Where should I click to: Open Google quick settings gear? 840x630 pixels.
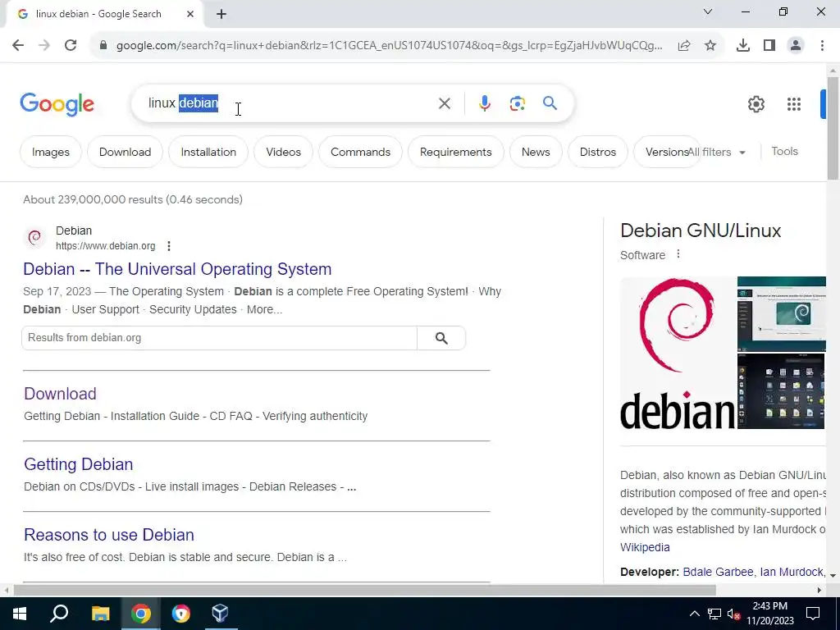[756, 104]
